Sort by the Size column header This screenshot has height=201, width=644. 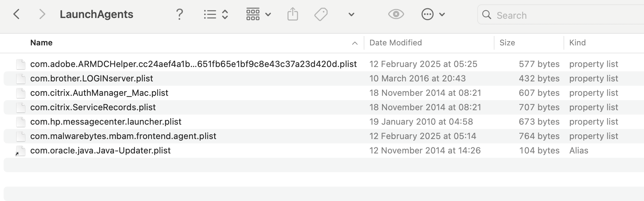click(507, 43)
